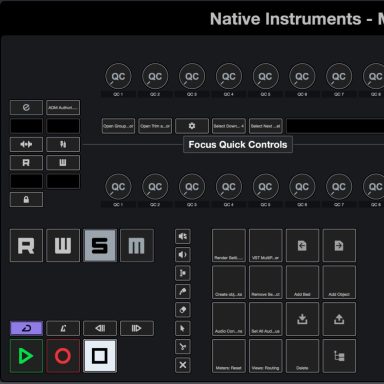
Task: Select the speaker-with-marks tool at column top
Action: click(x=183, y=236)
